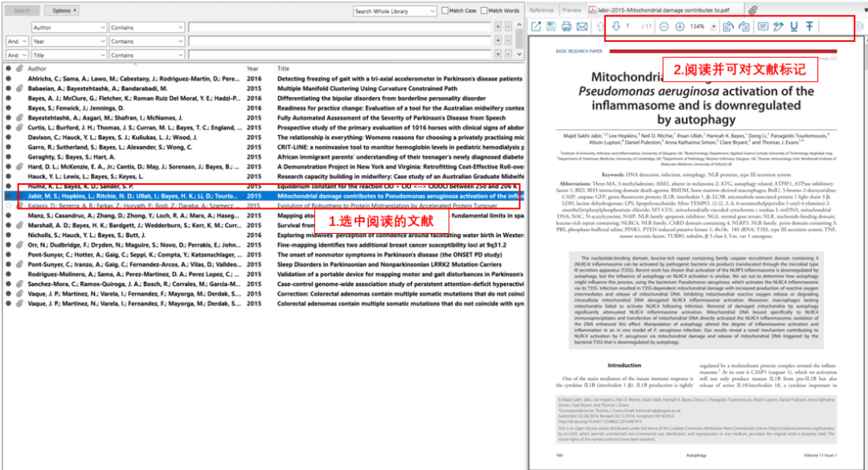Viewport: 868px width, 470px height.
Task: Zoom in on the PDF
Action: click(680, 27)
